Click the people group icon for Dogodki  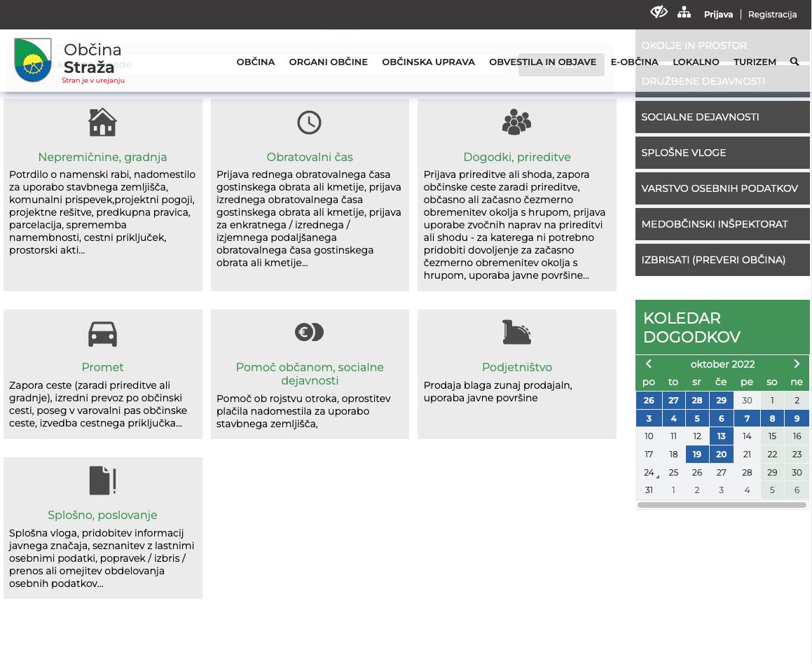(517, 122)
